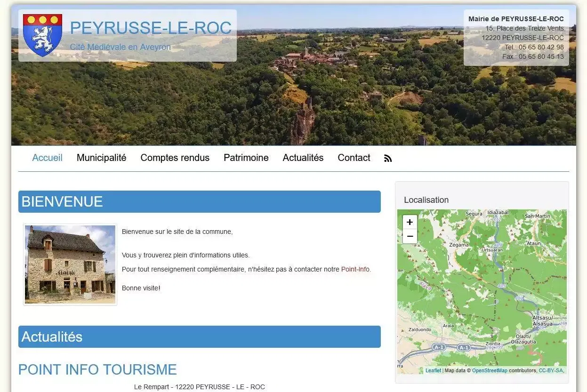
Task: Click the old stone house photo
Action: coord(70,264)
